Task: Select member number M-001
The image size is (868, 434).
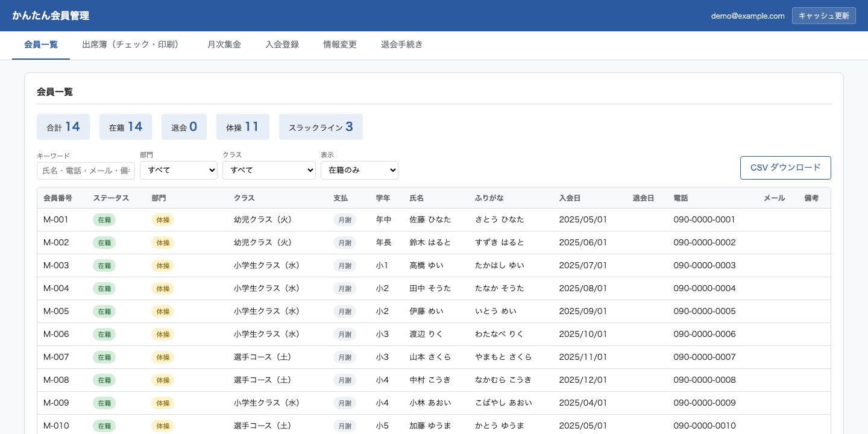Action: [56, 219]
